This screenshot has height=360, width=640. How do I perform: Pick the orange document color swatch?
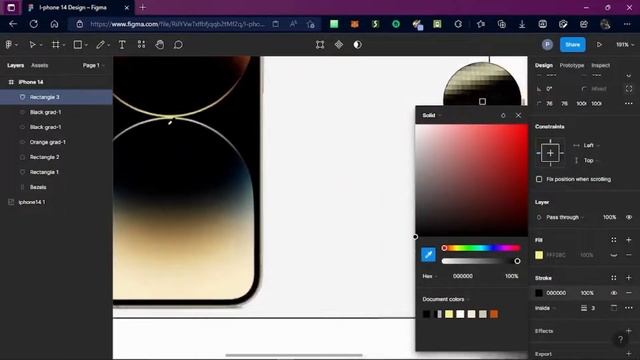[494, 314]
